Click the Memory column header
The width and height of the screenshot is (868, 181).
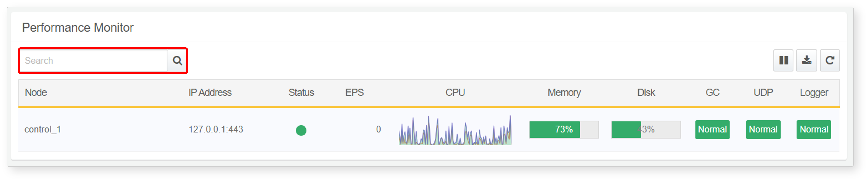coord(564,93)
